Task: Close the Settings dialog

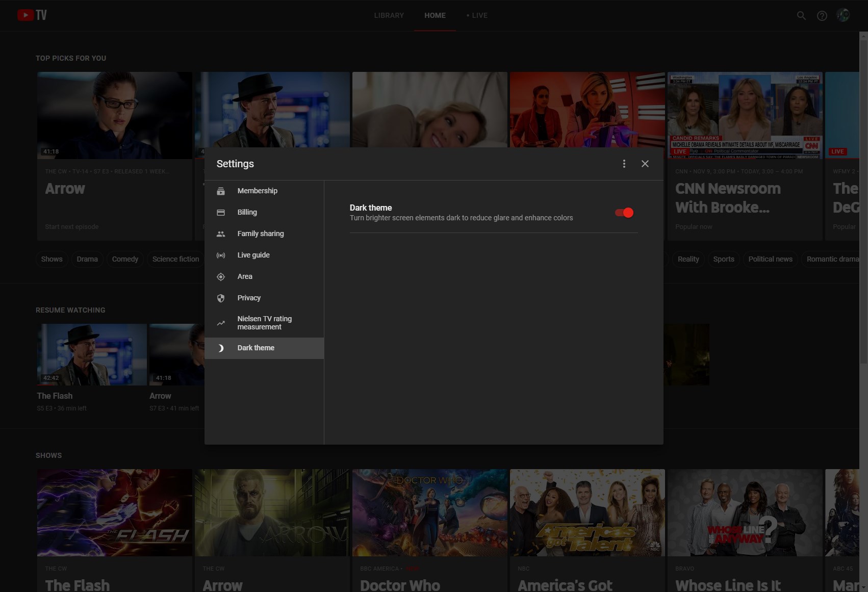Action: 645,164
